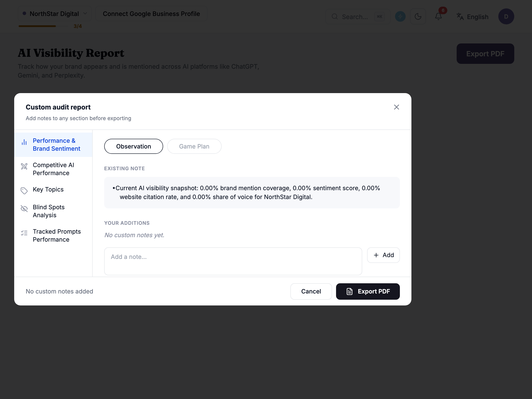Click the background Export PDF button
Viewport: 532px width, 399px height.
pos(485,54)
